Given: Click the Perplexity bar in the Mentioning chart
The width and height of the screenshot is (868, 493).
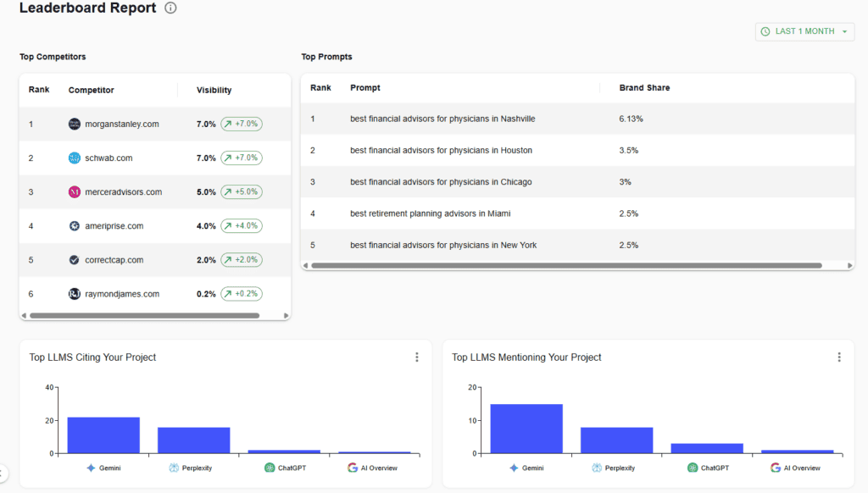Looking at the screenshot, I should [617, 440].
